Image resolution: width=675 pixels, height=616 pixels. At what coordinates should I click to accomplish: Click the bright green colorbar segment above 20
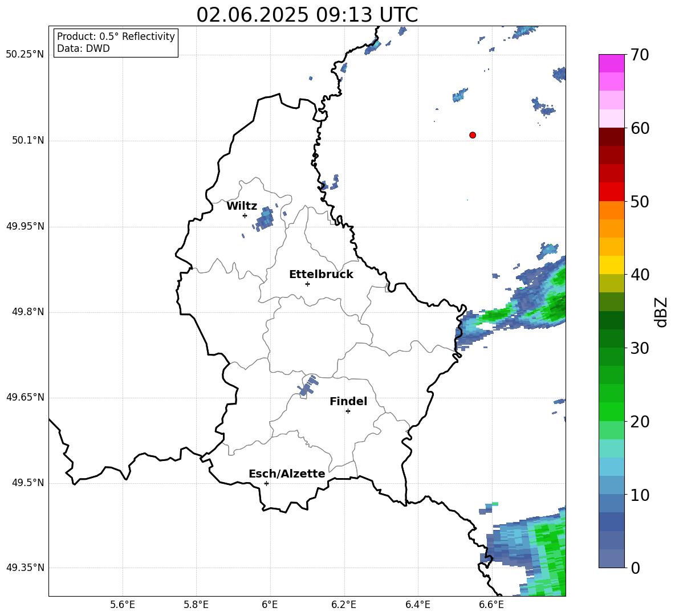click(x=611, y=411)
